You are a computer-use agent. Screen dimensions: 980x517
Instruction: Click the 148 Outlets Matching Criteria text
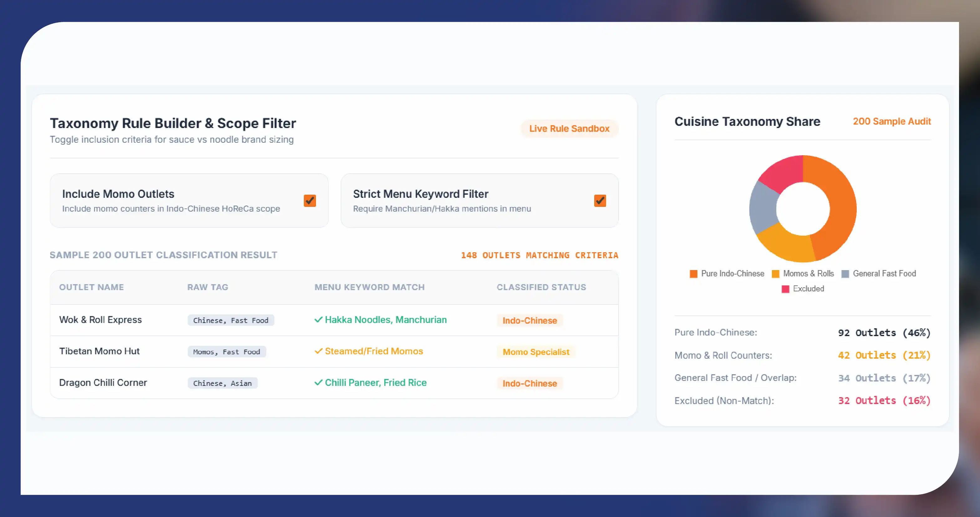coord(539,255)
